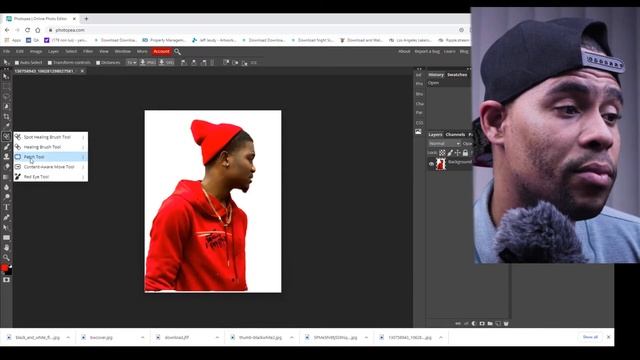This screenshot has height=360, width=640.
Task: Open image panel icon in collapsed sidebar
Action: [x=418, y=132]
